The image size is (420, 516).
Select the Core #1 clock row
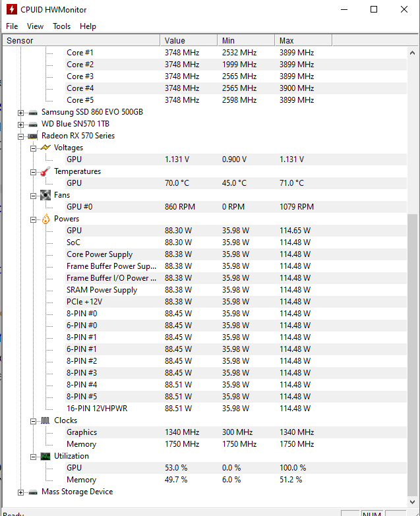click(x=236, y=53)
